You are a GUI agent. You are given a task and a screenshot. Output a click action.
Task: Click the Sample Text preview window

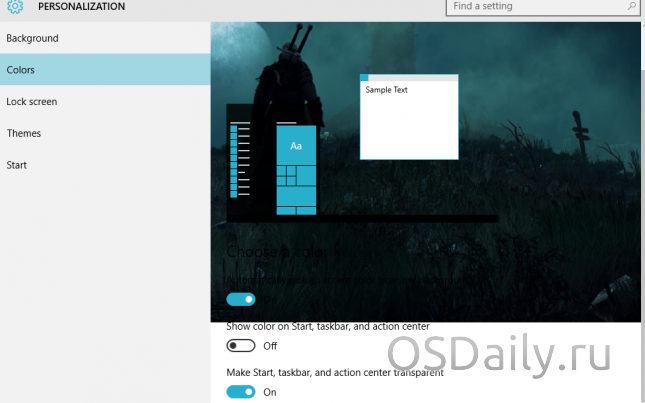click(x=409, y=120)
